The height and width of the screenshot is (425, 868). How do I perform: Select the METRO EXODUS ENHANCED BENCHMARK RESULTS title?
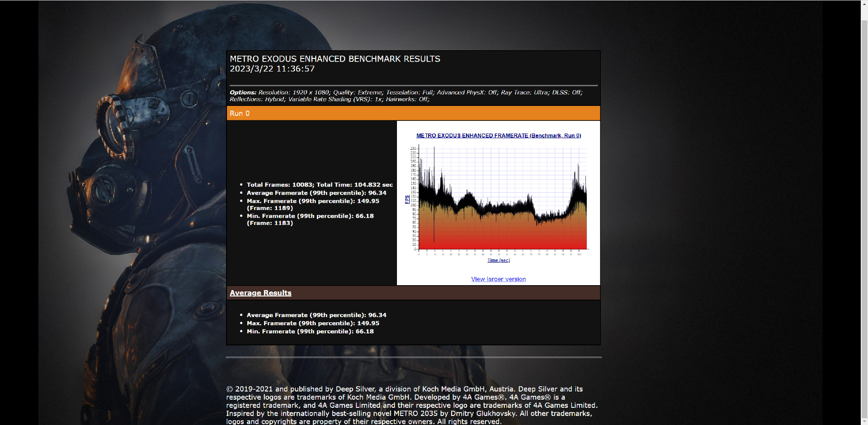pos(335,59)
